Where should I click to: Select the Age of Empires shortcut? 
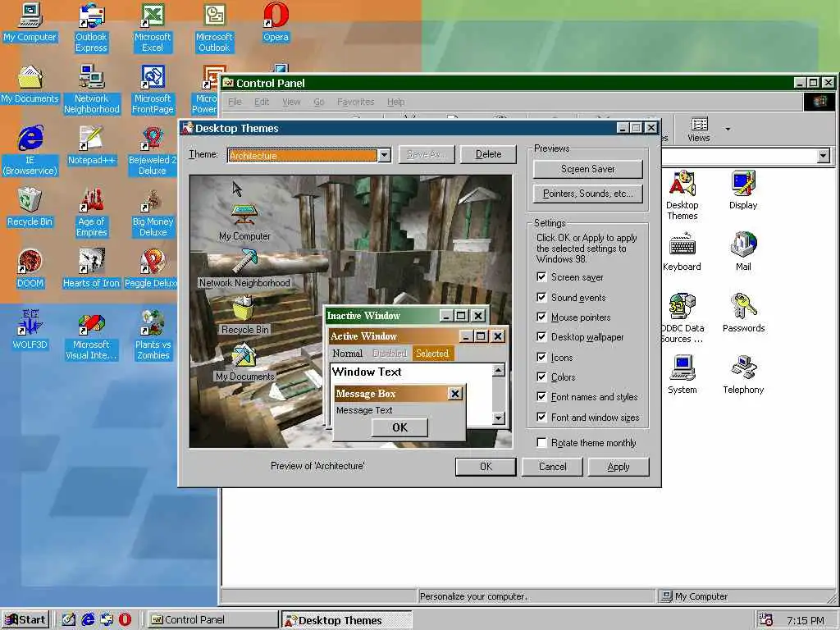[x=92, y=212]
